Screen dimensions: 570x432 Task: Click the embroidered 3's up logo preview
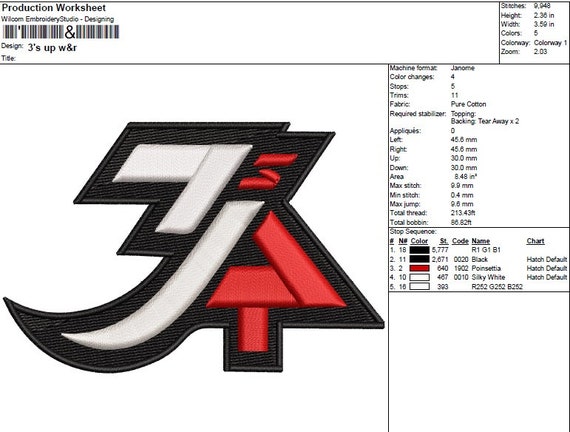click(x=194, y=247)
